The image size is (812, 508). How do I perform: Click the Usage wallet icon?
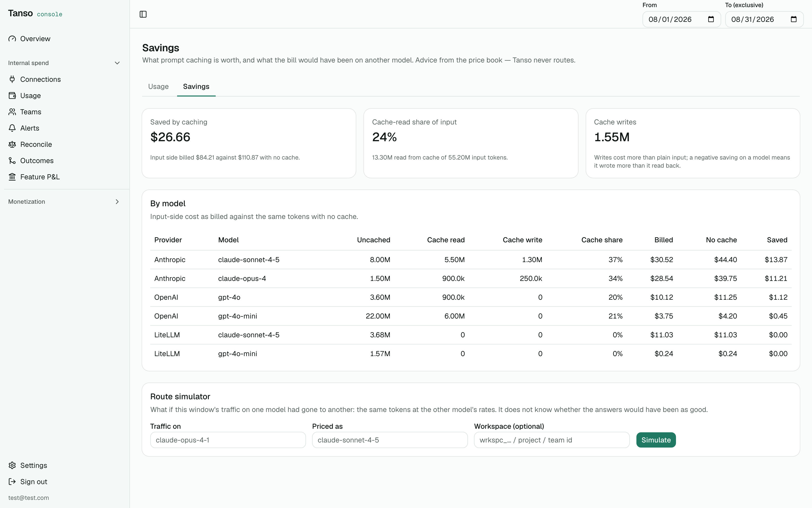[x=12, y=96]
